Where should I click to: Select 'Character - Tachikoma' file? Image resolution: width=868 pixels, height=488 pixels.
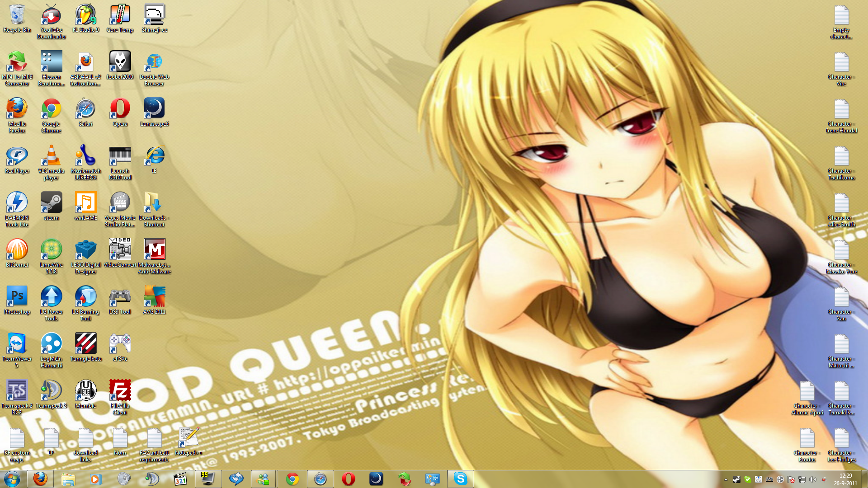pyautogui.click(x=842, y=163)
